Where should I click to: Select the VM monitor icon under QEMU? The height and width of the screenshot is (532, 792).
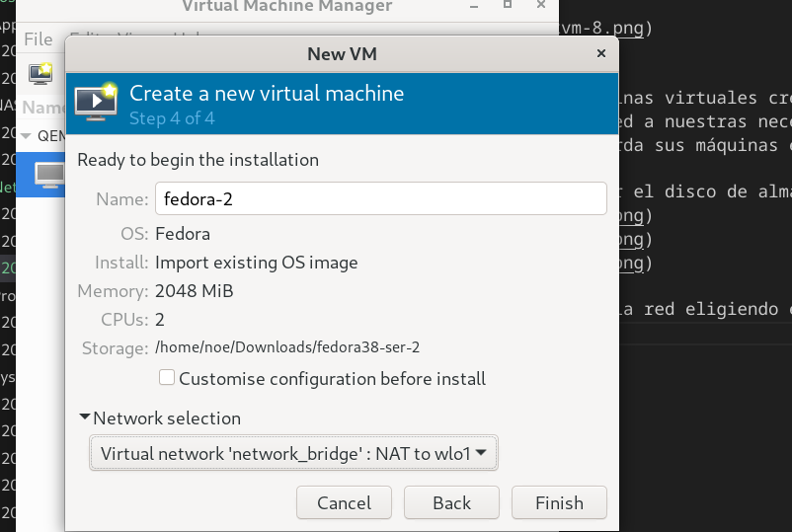[49, 175]
